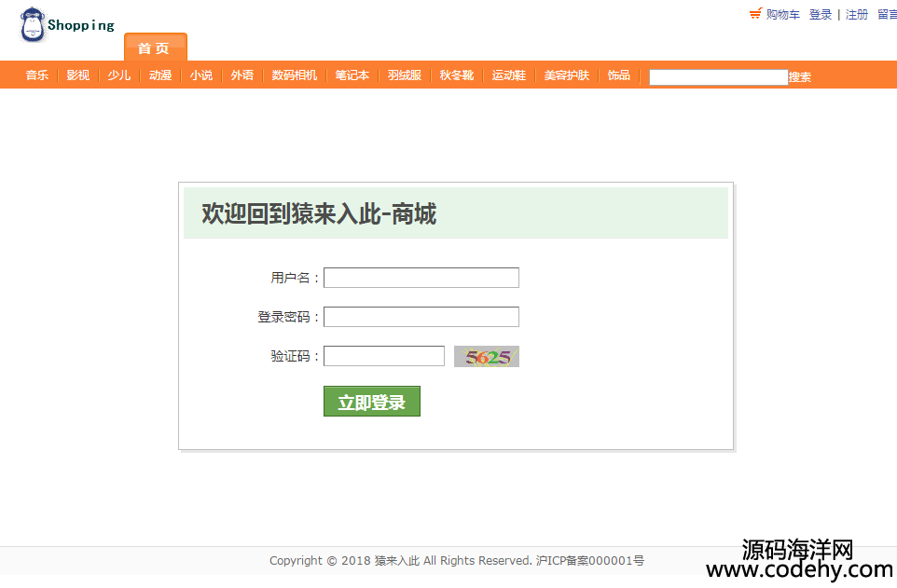
Task: Open the 注册 link
Action: [x=856, y=15]
